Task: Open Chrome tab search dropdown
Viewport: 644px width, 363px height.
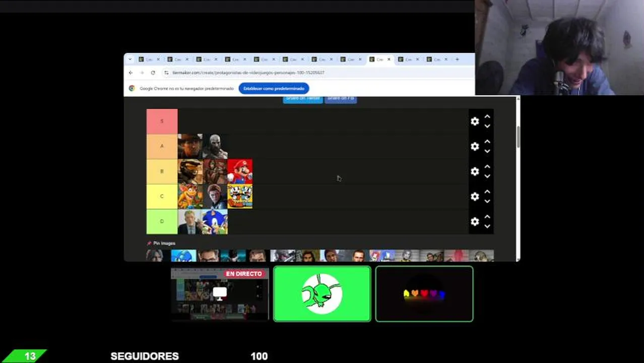Action: 130,59
